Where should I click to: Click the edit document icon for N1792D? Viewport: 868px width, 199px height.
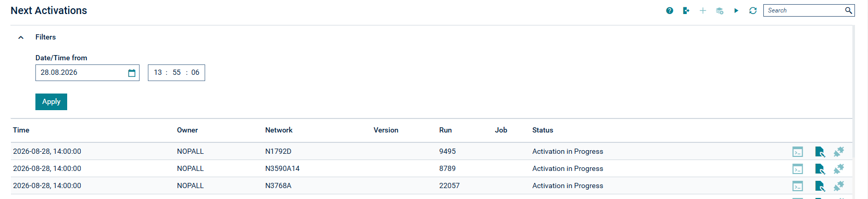[820, 152]
